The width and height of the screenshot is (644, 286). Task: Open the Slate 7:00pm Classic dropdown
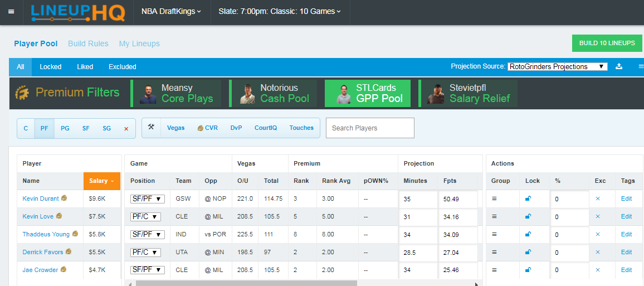click(280, 12)
